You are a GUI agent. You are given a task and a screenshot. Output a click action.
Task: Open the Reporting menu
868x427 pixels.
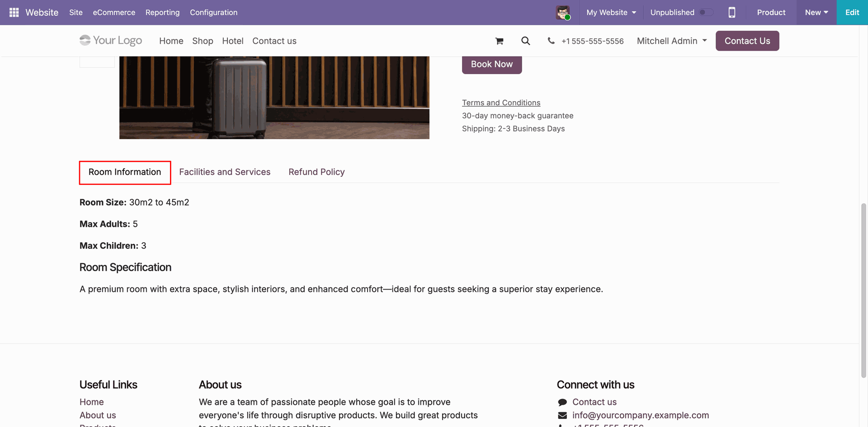162,12
